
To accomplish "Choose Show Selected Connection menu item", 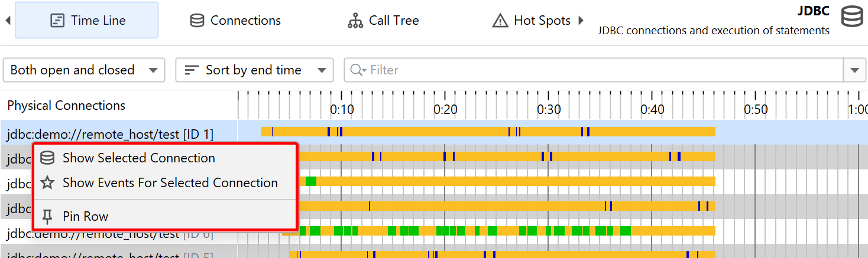I will coord(139,158).
